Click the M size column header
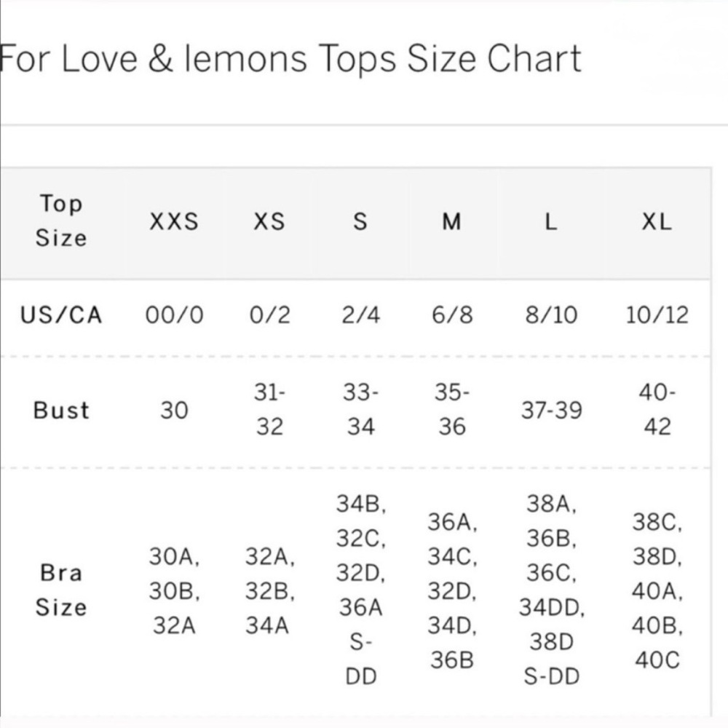This screenshot has height=728, width=728. [452, 222]
